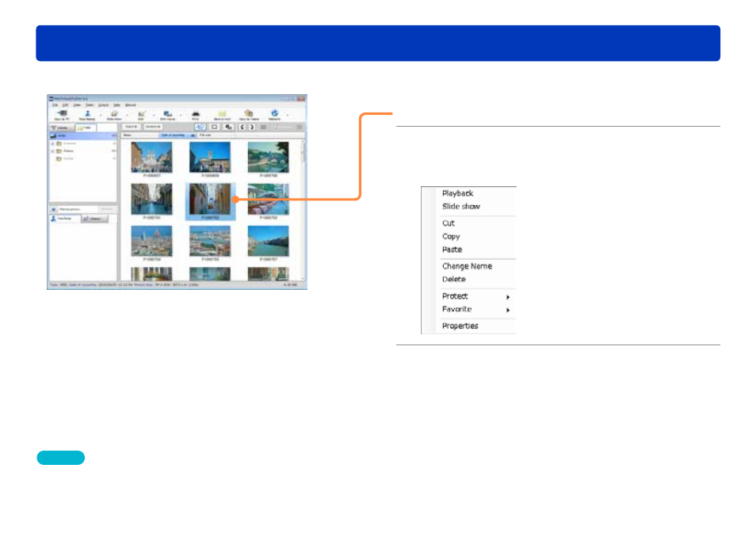Image resolution: width=756 pixels, height=533 pixels.
Task: Choose Properties in the context menu
Action: click(460, 326)
